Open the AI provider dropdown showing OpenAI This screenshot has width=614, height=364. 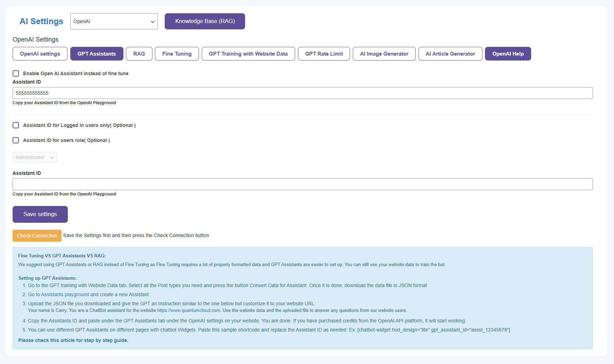click(114, 21)
